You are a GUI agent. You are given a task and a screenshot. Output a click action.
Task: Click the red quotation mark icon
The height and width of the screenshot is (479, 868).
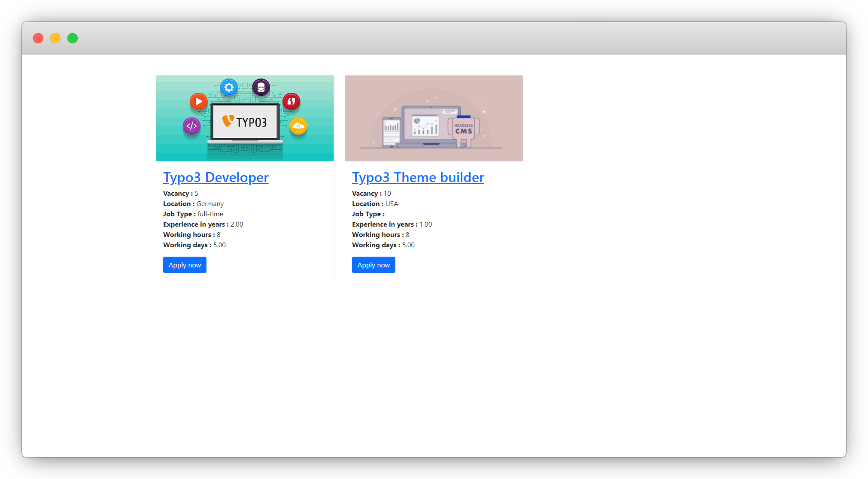291,102
